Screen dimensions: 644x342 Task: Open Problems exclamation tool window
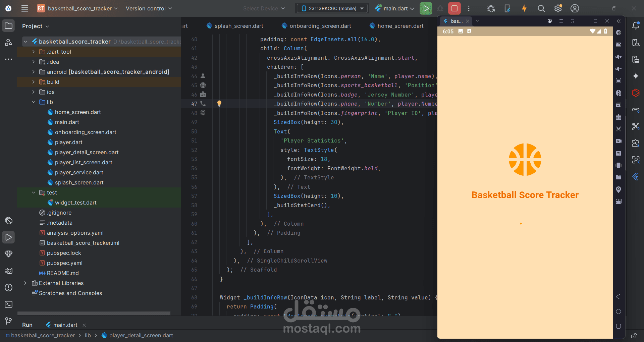point(9,288)
